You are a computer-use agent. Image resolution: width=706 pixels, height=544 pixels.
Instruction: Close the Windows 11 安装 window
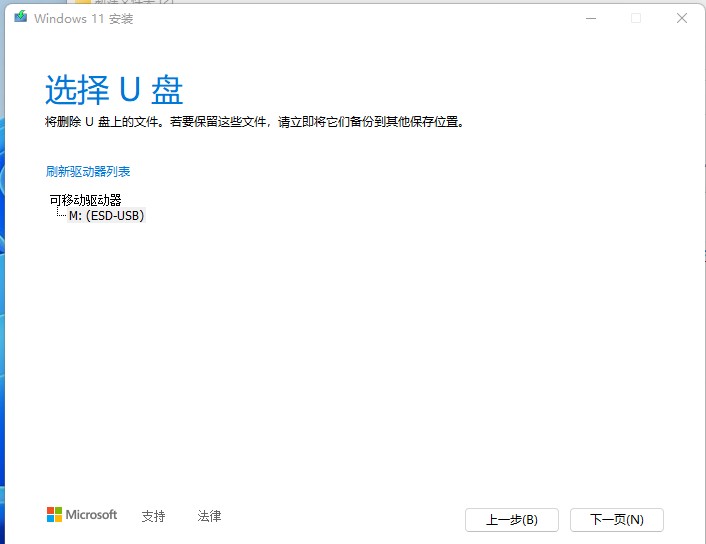point(682,18)
